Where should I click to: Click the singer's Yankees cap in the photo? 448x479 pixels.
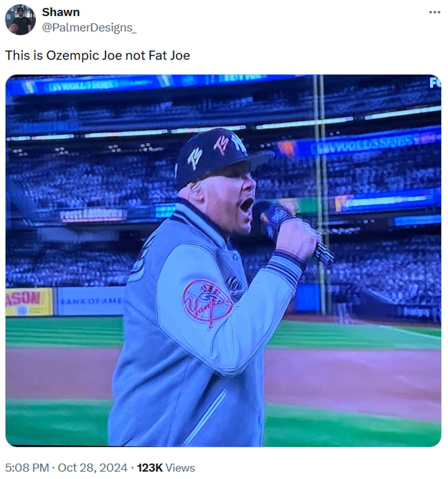(x=220, y=153)
